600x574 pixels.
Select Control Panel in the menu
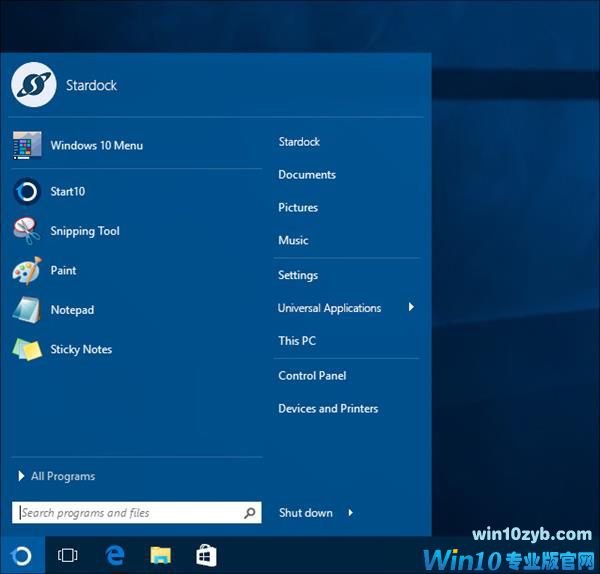[312, 376]
